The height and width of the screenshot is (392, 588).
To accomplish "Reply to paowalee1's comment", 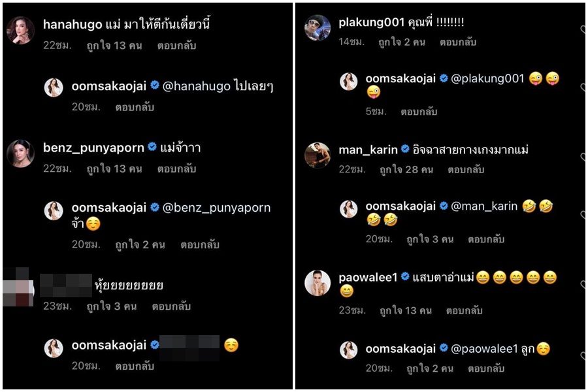I will tap(465, 310).
